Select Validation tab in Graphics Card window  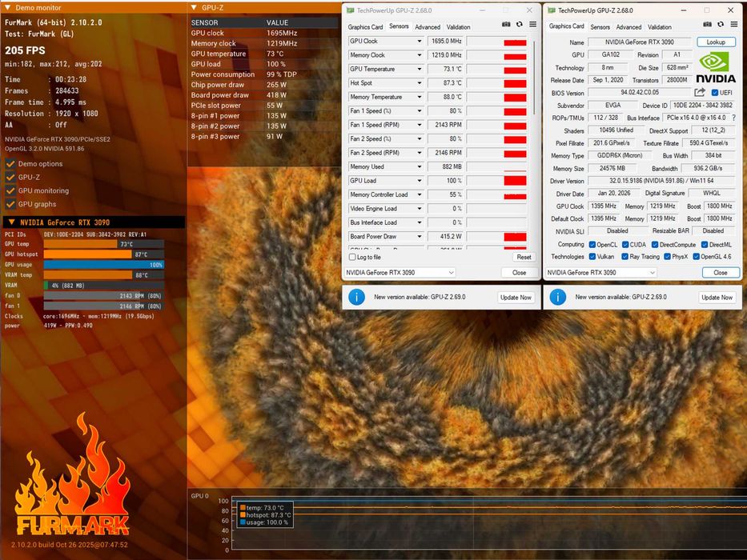(660, 27)
